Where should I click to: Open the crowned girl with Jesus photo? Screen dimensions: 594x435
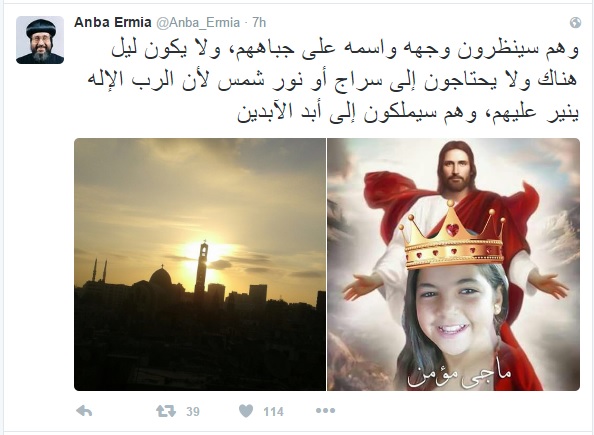click(x=453, y=264)
